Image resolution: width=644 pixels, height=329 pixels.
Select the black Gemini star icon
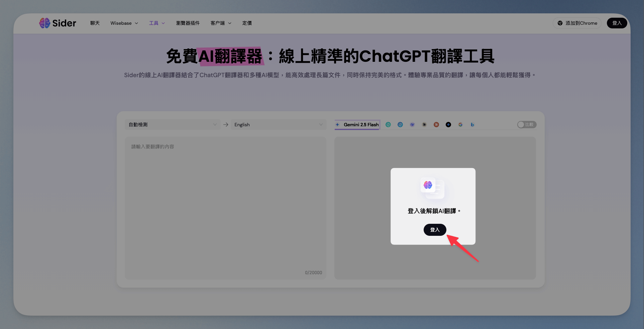pos(448,125)
